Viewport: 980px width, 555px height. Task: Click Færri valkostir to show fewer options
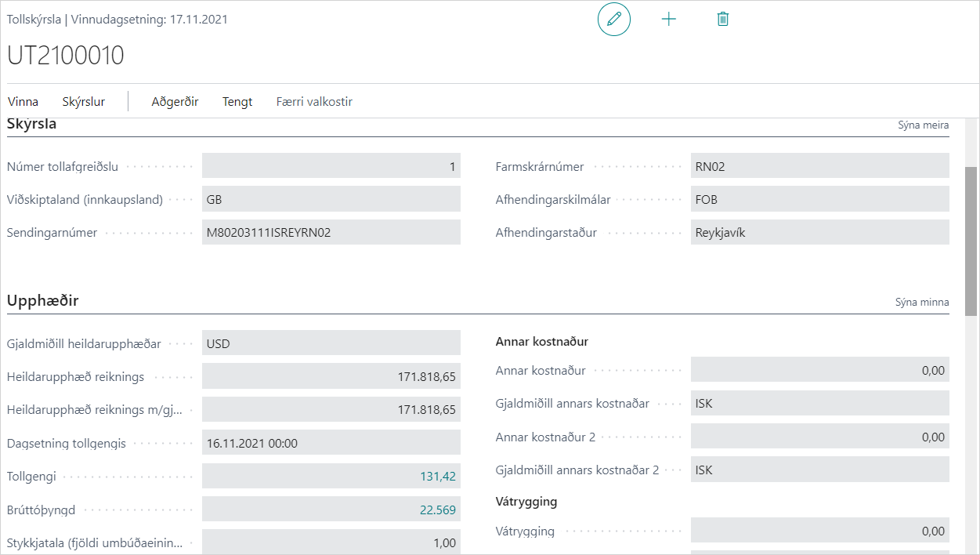[x=314, y=102]
